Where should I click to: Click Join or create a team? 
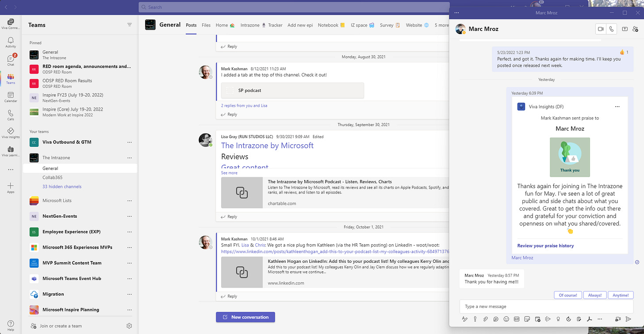click(61, 326)
